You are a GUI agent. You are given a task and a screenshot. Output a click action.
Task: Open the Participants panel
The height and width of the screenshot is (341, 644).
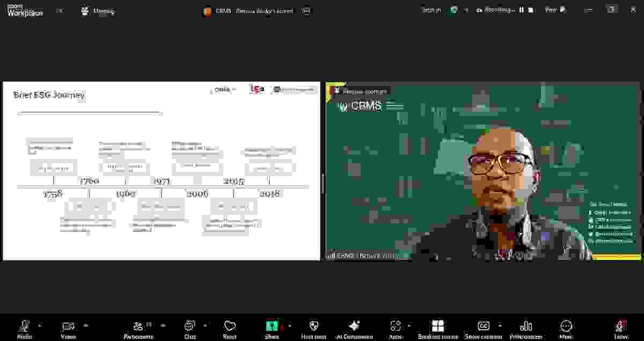(138, 329)
